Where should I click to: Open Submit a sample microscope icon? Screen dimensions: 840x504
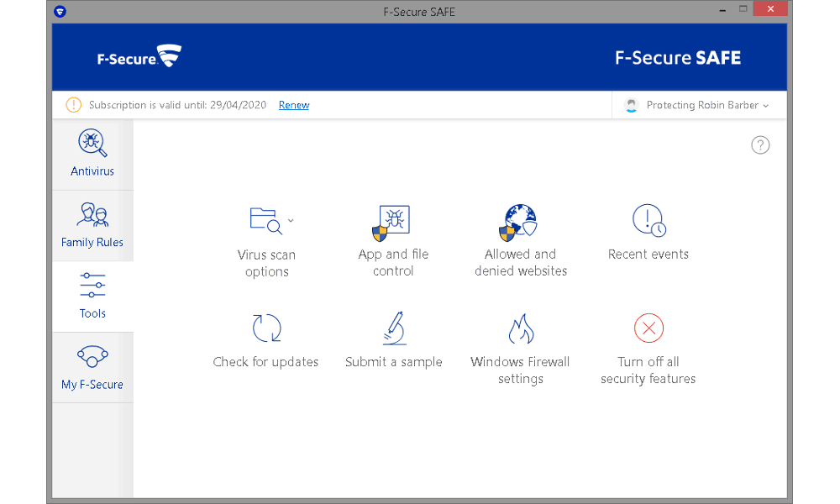coord(395,328)
